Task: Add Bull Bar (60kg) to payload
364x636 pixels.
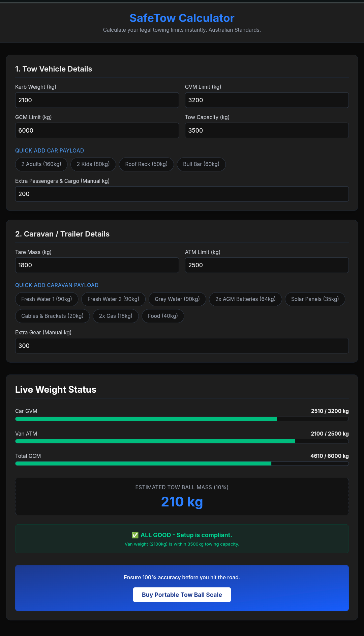Action: click(201, 164)
